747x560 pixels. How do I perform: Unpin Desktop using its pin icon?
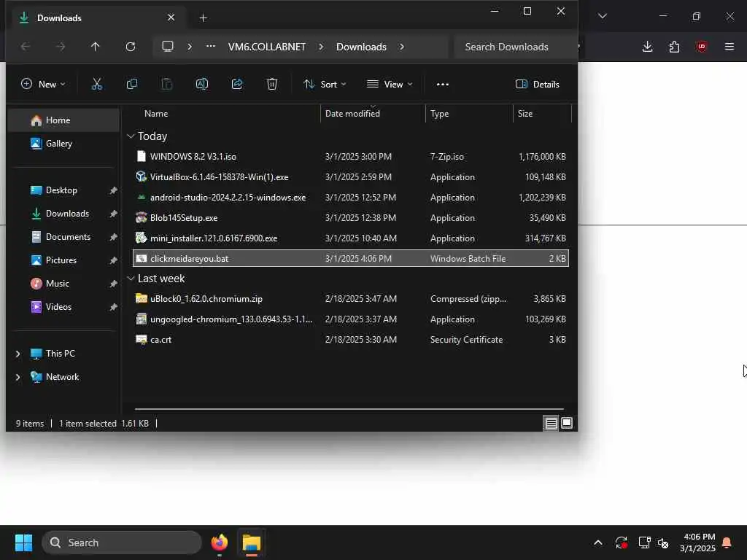[x=113, y=190]
